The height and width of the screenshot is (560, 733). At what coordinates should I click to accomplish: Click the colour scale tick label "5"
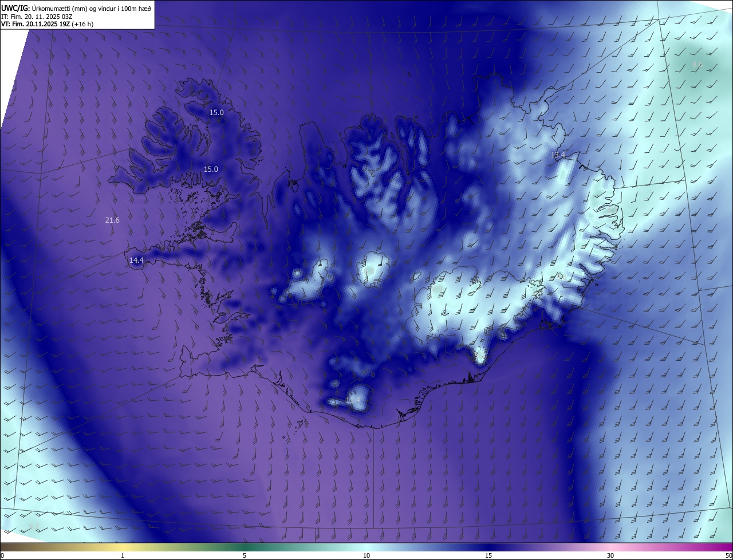click(x=245, y=555)
